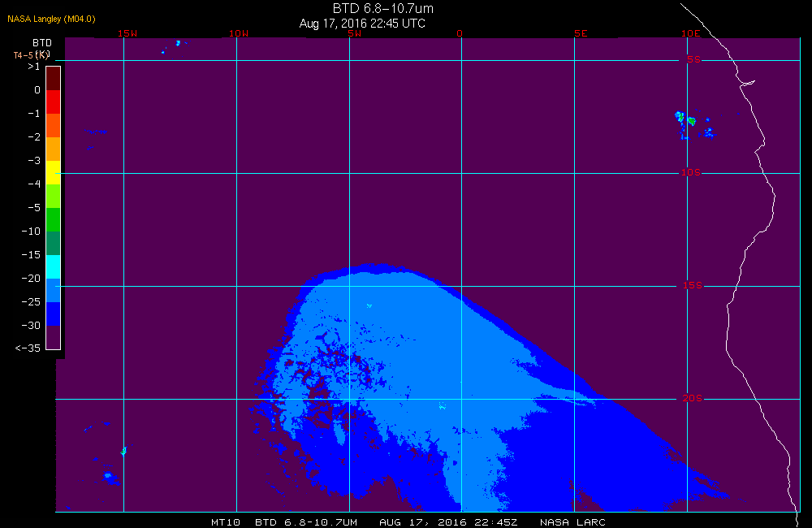The image size is (812, 528).
Task: Click the 'NASA Langley (M04.0)' label
Action: coord(51,19)
